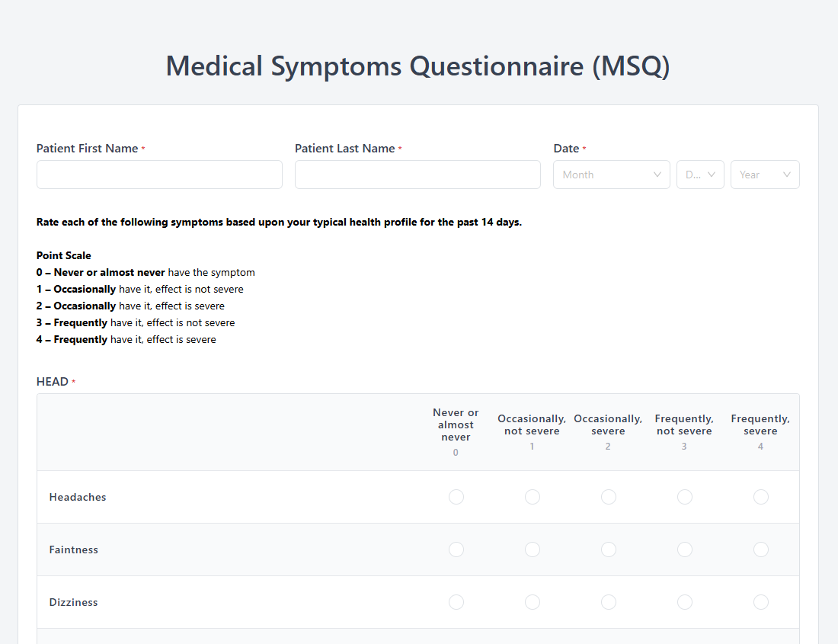Screen dimensions: 838x644
Task: Open the Day dropdown
Action: 700,175
